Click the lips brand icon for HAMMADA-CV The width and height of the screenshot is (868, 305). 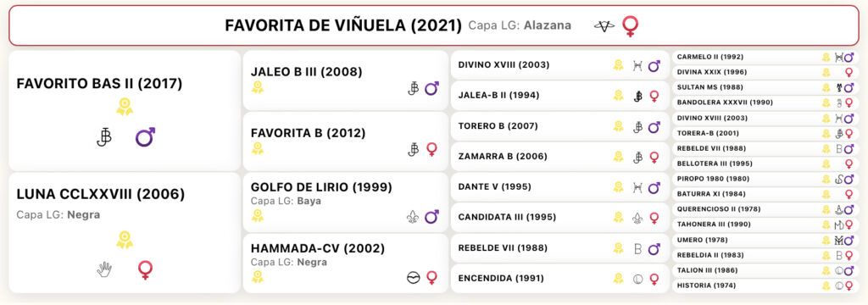coord(413,278)
